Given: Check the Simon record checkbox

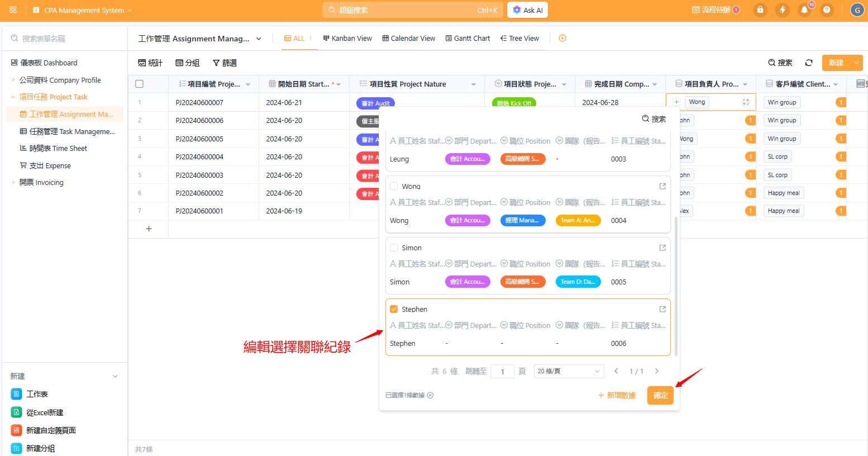Looking at the screenshot, I should coord(394,248).
